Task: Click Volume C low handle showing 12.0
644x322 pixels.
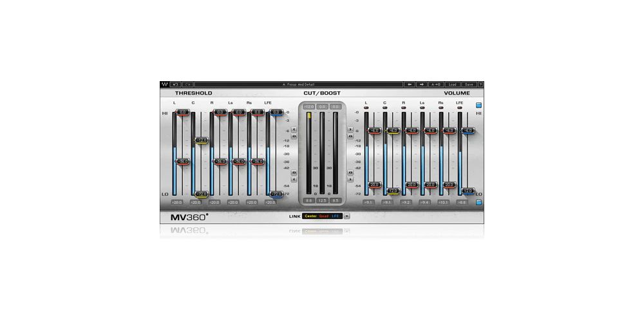Action: click(393, 191)
